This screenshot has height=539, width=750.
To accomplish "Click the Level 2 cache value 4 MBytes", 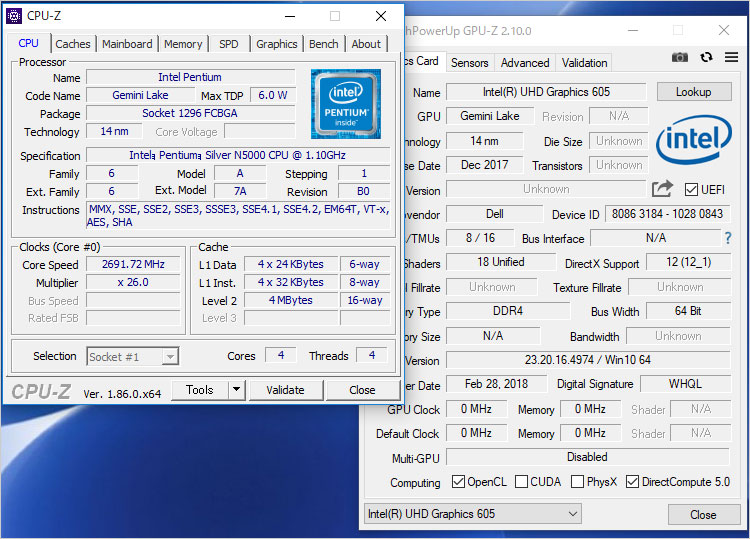I will tap(290, 300).
